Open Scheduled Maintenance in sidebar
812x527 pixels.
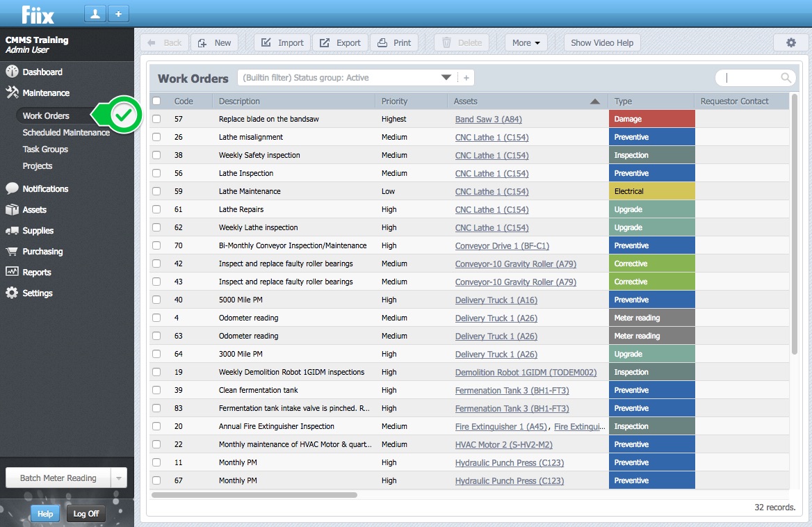point(66,133)
